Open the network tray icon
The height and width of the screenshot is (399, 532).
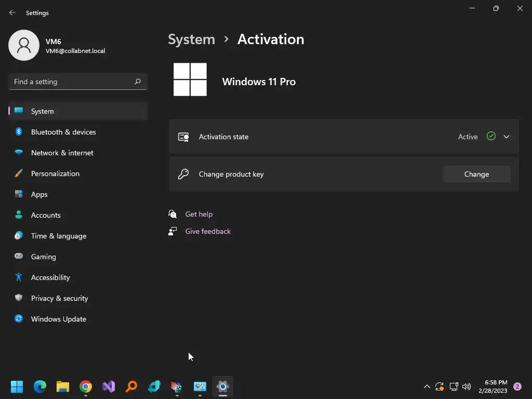coord(454,387)
